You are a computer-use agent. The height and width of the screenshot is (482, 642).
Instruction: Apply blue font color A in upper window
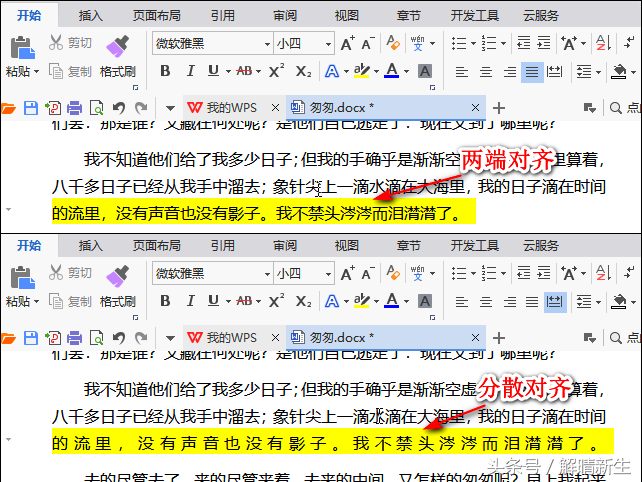click(392, 71)
